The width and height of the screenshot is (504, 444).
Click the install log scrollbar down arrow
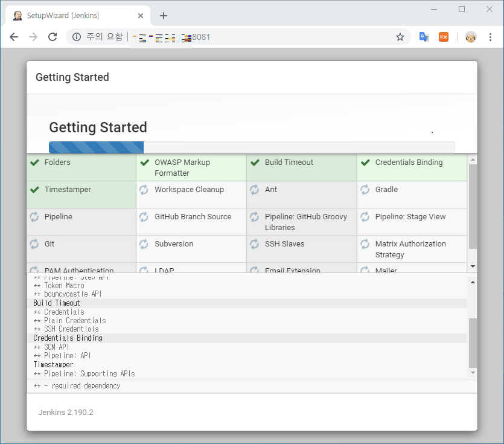point(473,373)
